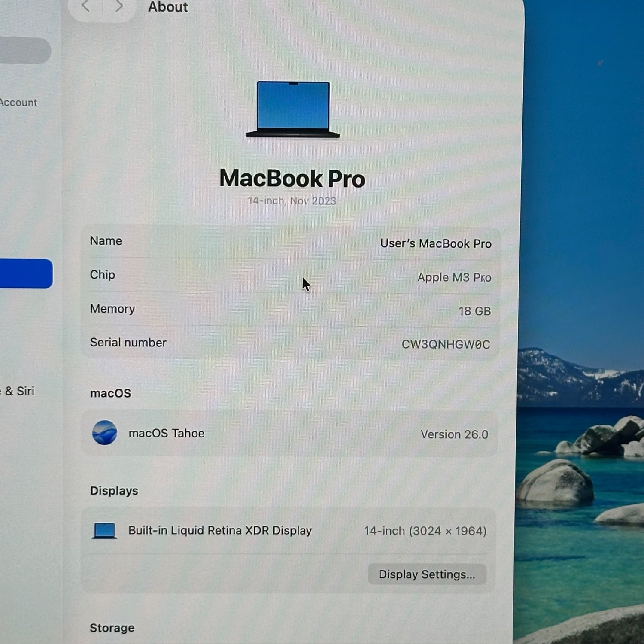Click the large MacBook Pro laptop image
Screen dimensions: 644x644
[x=293, y=109]
